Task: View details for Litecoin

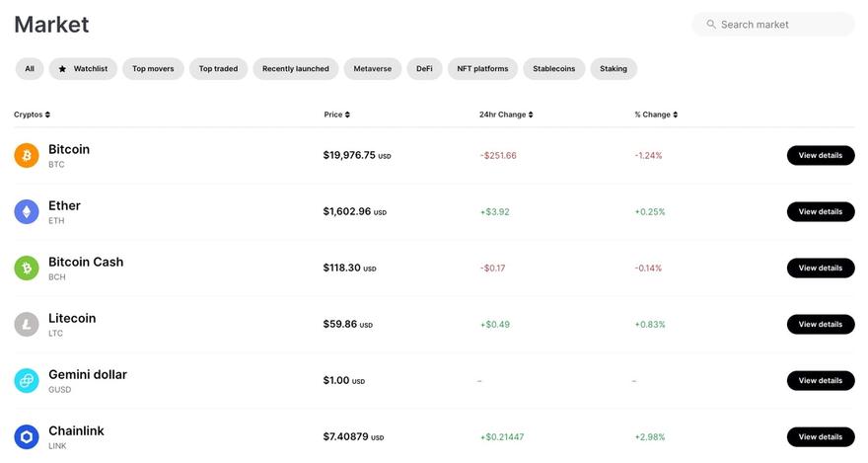Action: coord(821,325)
